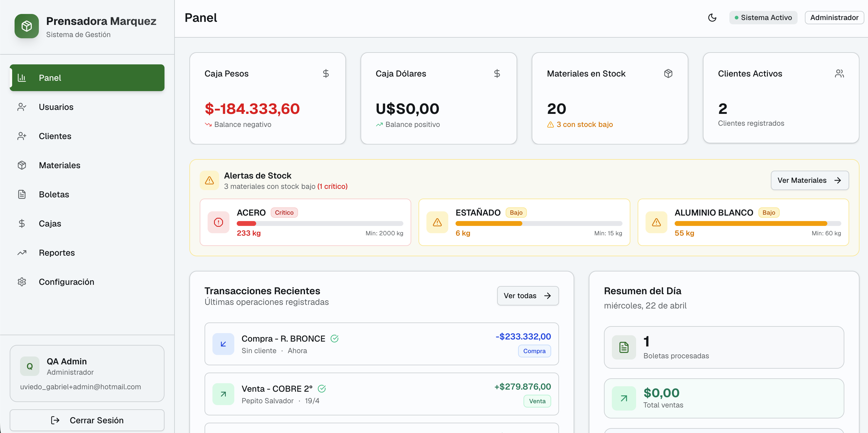Open Ver Materiales with the arrow
The width and height of the screenshot is (868, 433).
pos(810,180)
